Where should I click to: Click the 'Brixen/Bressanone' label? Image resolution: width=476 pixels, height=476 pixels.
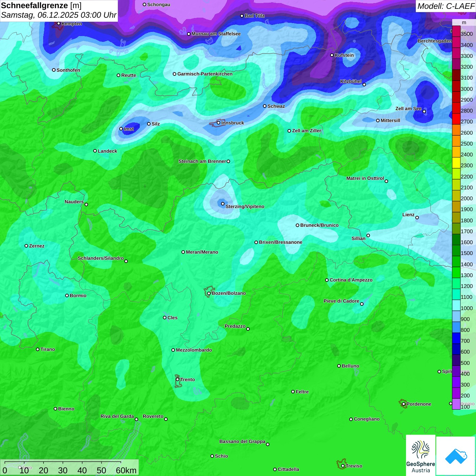tap(280, 242)
